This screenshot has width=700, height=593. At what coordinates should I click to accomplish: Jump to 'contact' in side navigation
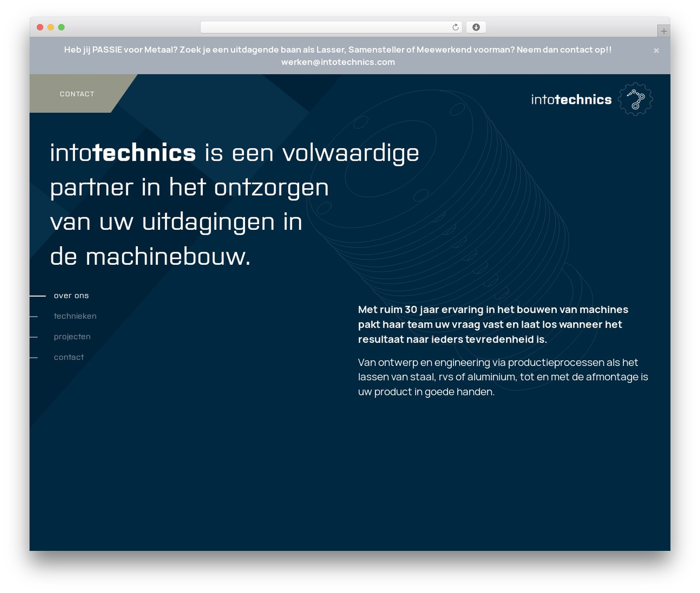69,357
